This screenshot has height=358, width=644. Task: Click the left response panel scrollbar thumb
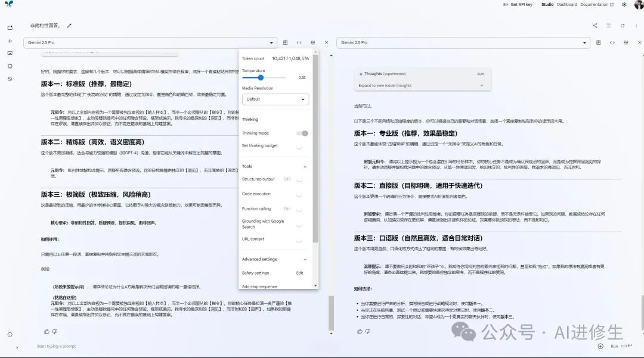[x=331, y=313]
